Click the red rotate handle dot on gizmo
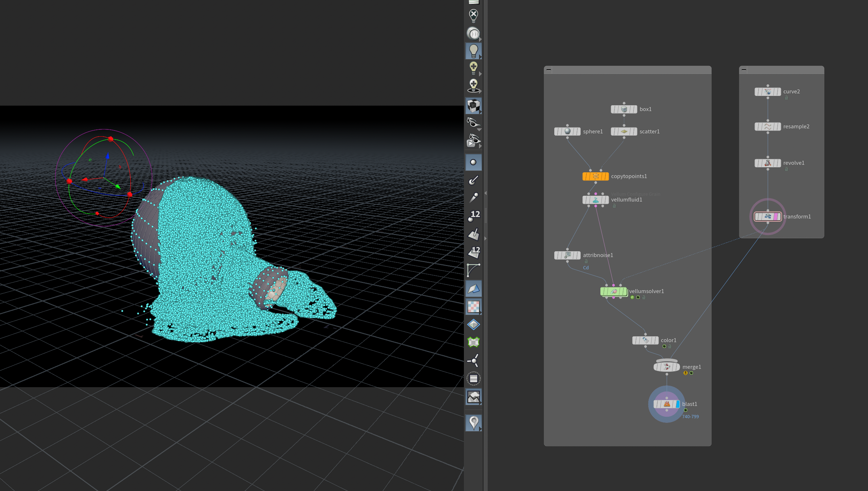The image size is (868, 491). 111,139
